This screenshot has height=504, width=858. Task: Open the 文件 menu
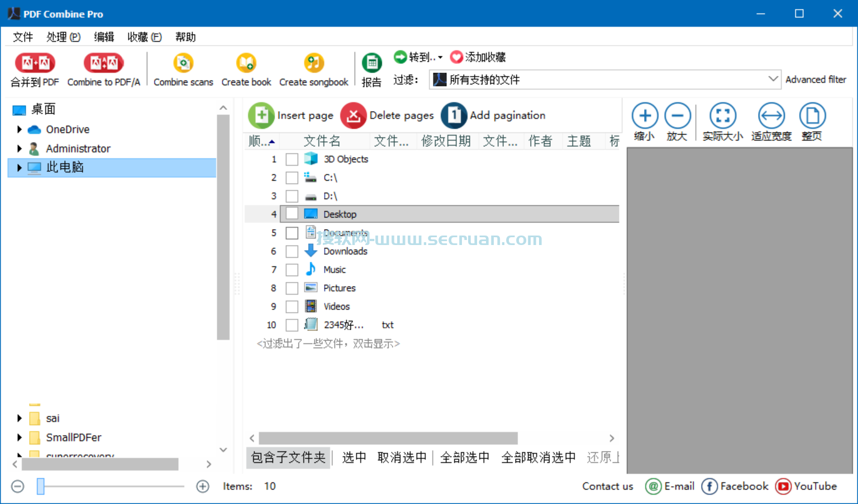click(x=23, y=37)
